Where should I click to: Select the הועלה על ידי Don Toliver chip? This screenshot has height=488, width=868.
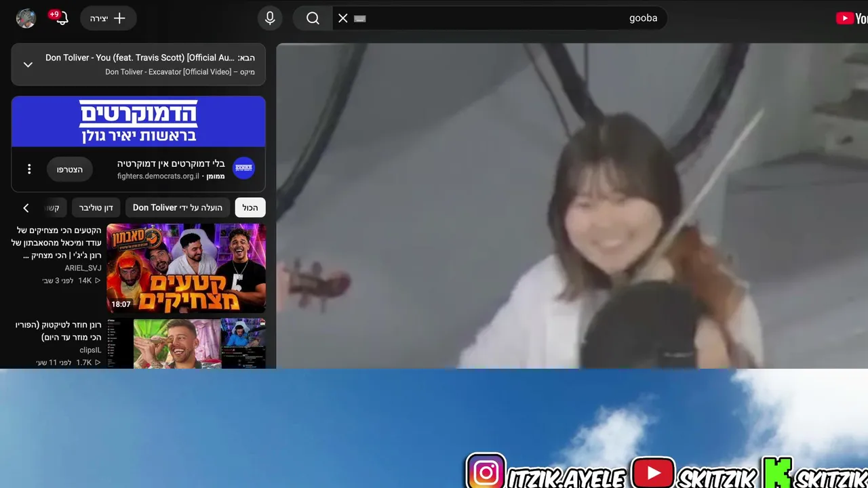tap(178, 207)
